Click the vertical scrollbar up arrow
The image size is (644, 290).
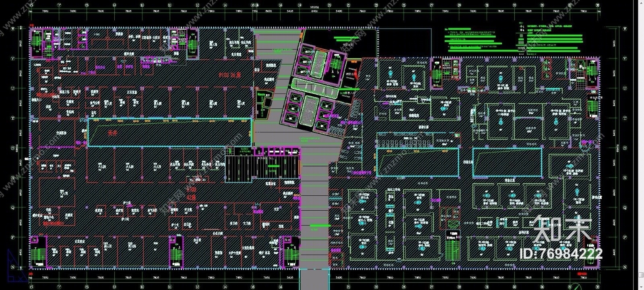641,3
